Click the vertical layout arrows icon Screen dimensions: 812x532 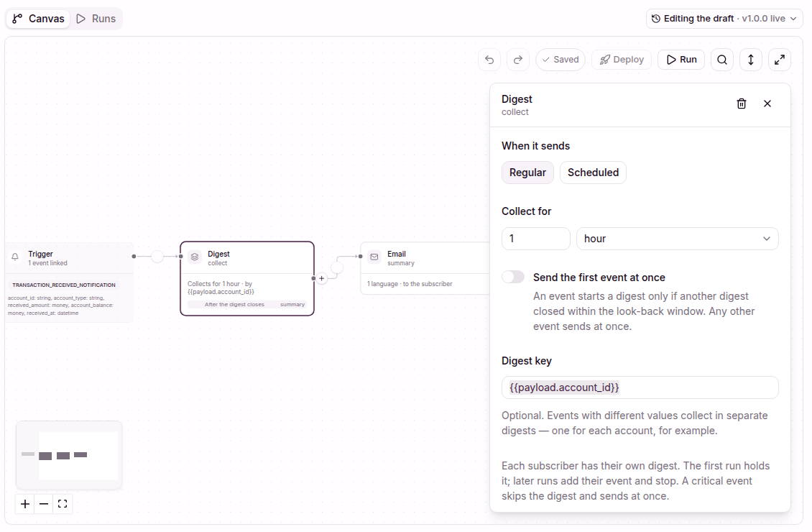point(750,60)
